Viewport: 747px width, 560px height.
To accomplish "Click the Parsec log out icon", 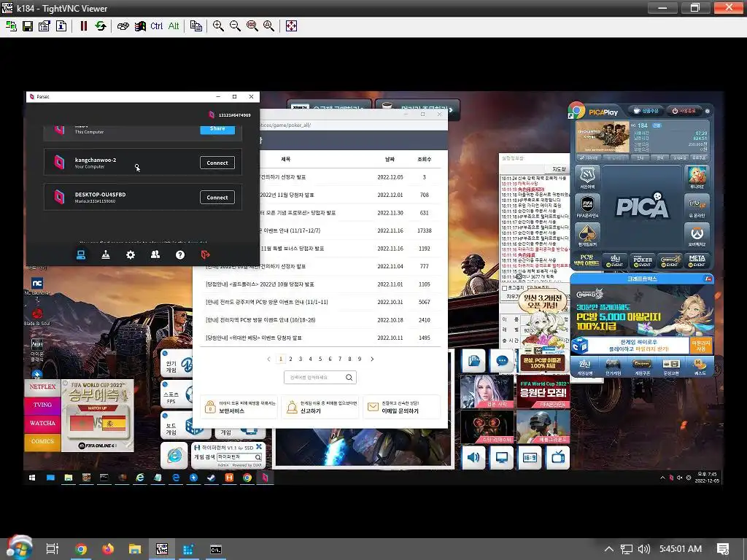I will point(205,255).
